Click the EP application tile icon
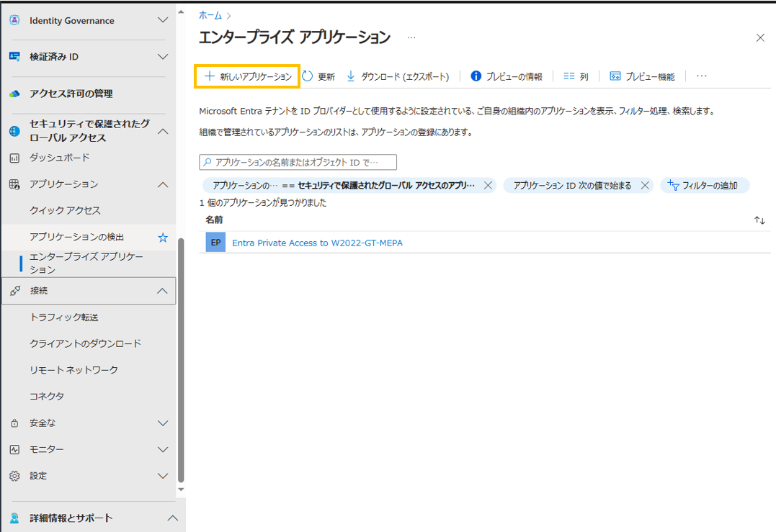Image resolution: width=776 pixels, height=532 pixels. click(x=215, y=243)
